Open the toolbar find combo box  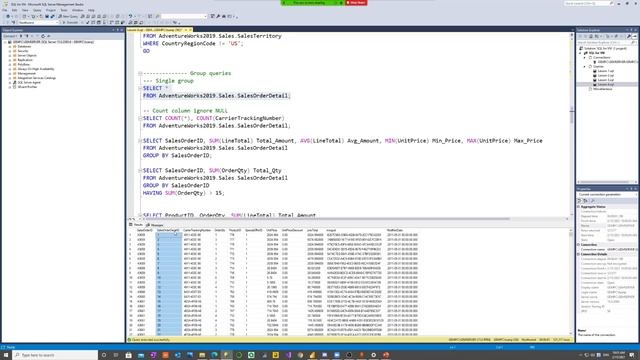[x=184, y=16]
